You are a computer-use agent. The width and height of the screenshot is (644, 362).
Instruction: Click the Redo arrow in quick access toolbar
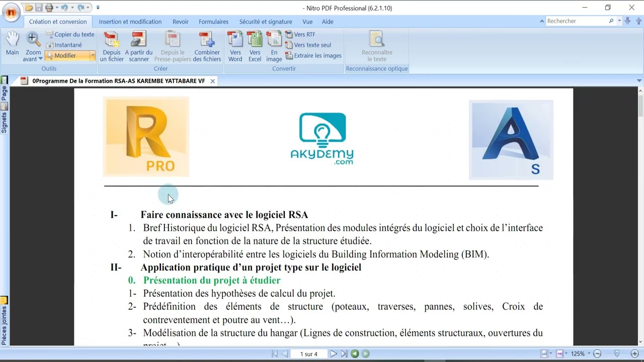80,8
